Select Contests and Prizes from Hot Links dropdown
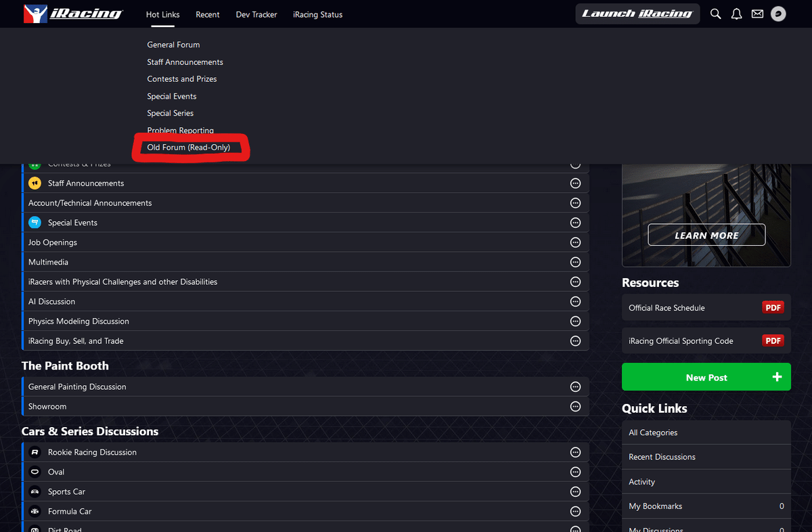 [x=182, y=79]
